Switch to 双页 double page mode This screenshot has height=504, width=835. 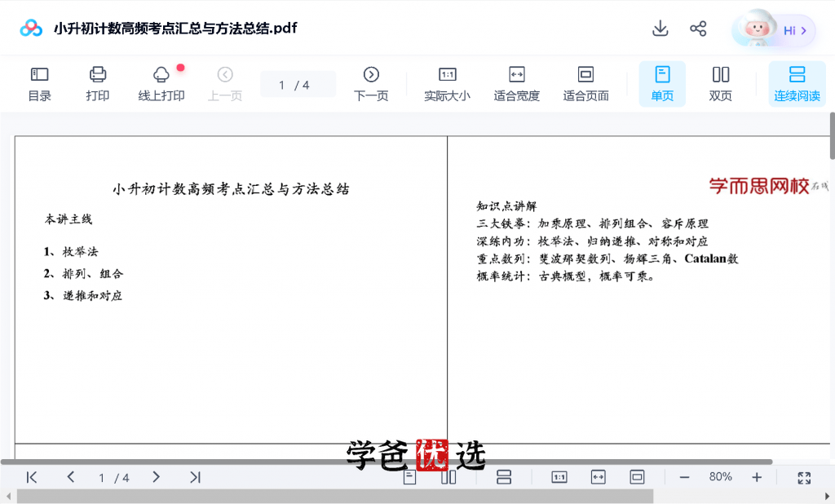(x=721, y=84)
